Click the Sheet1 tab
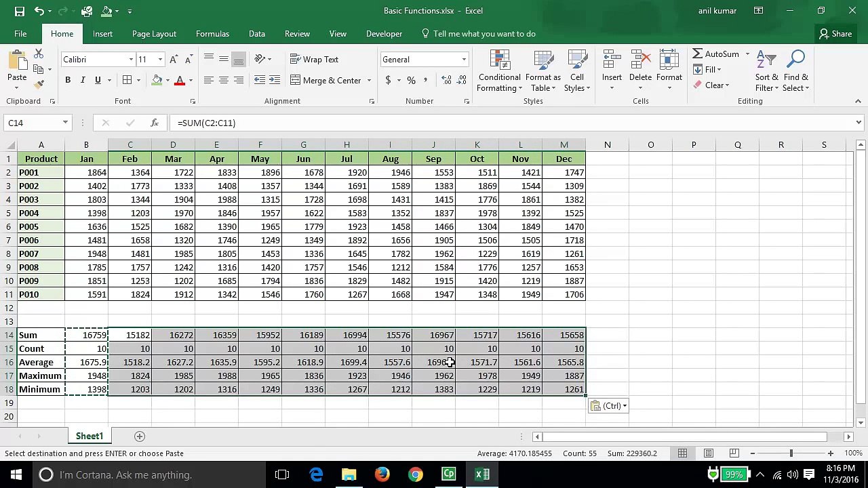The image size is (868, 488). point(90,436)
